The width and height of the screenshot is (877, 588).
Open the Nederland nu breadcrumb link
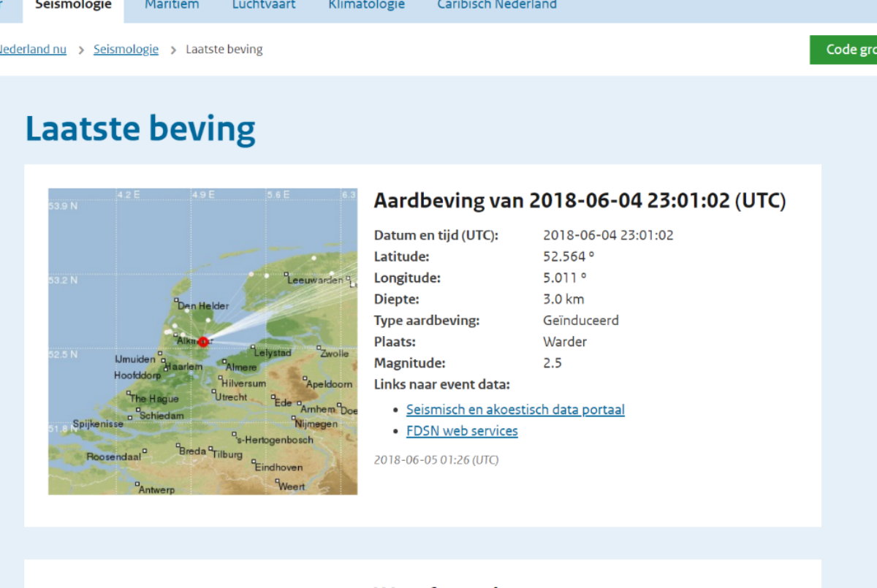click(32, 50)
